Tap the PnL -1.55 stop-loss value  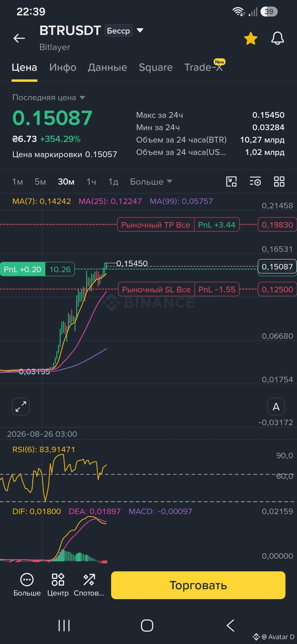coord(217,290)
